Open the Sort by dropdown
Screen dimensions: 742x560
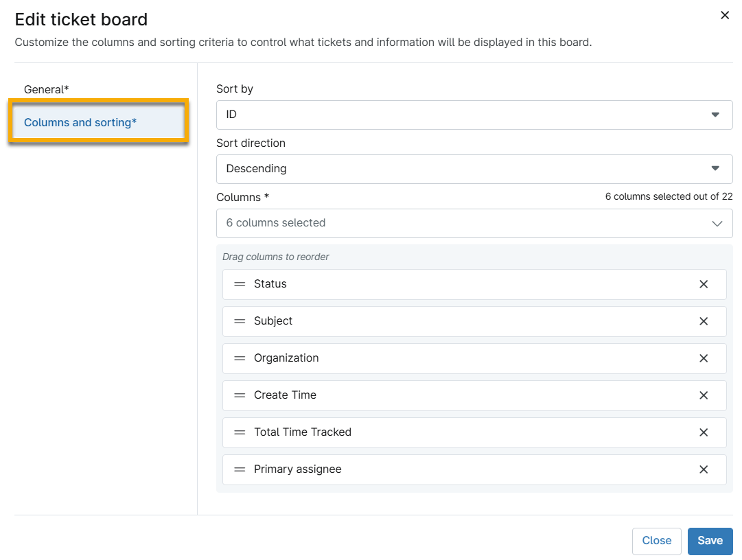pyautogui.click(x=474, y=115)
